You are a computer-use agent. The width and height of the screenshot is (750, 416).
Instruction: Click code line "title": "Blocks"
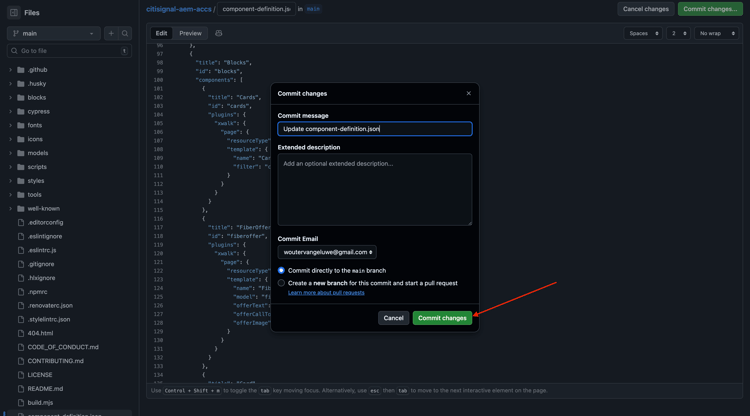[223, 63]
